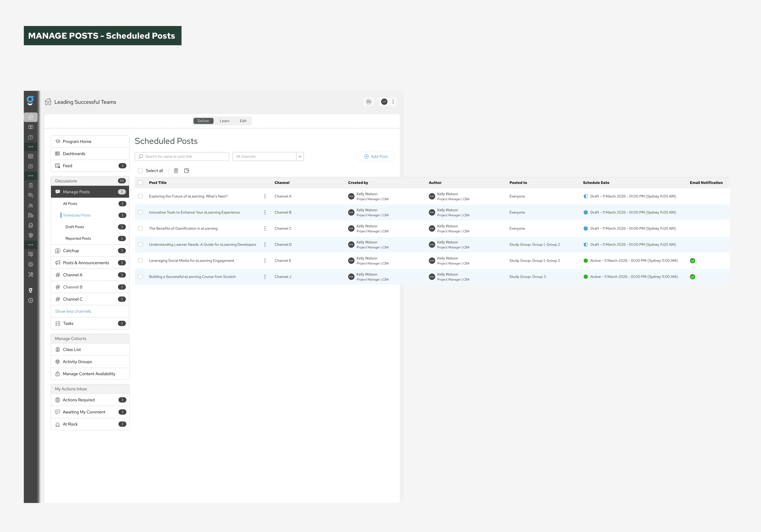761x532 pixels.
Task: Click the settings gear icon in the dark sidebar
Action: click(31, 265)
